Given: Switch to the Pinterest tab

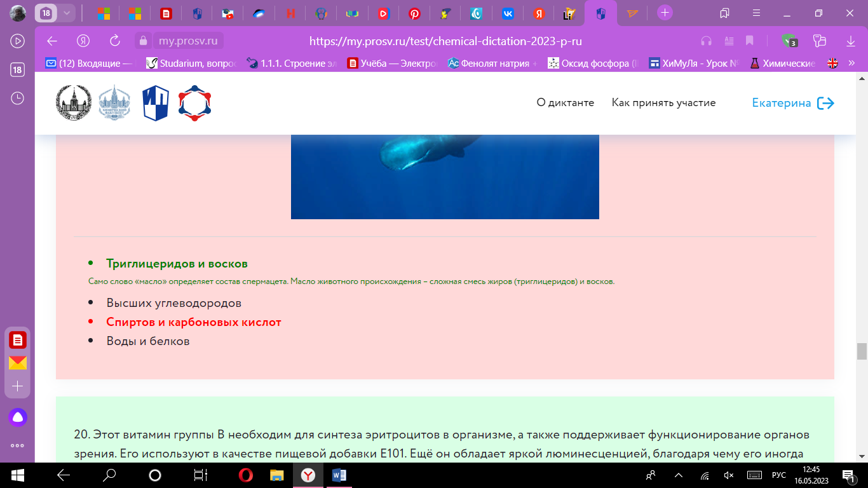Looking at the screenshot, I should coord(414,13).
